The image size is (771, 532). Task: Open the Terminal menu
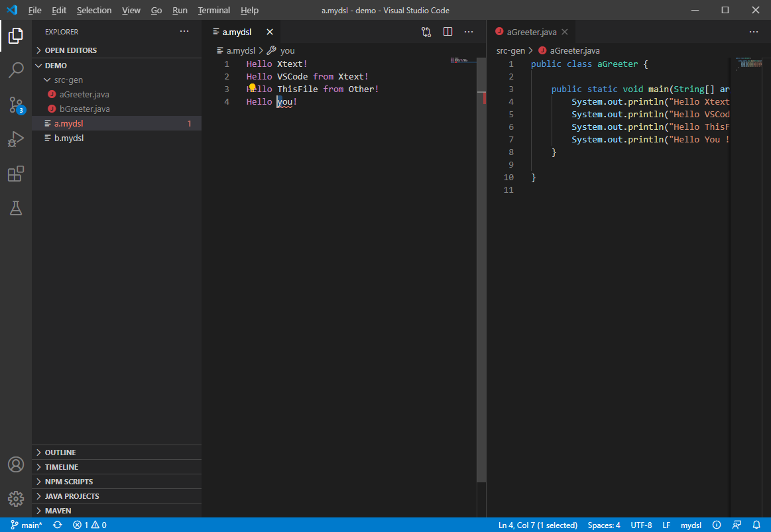[213, 11]
